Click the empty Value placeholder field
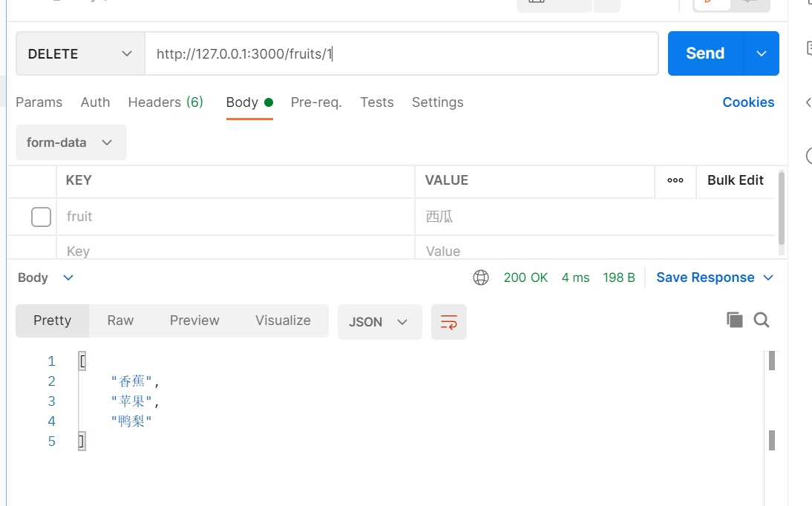Viewport: 812px width, 506px height. coord(595,251)
